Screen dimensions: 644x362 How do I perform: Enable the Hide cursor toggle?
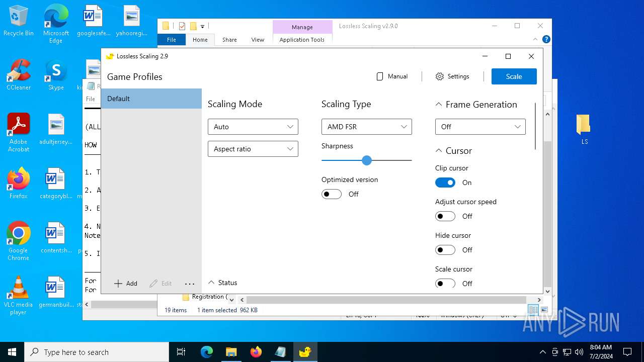pyautogui.click(x=445, y=250)
